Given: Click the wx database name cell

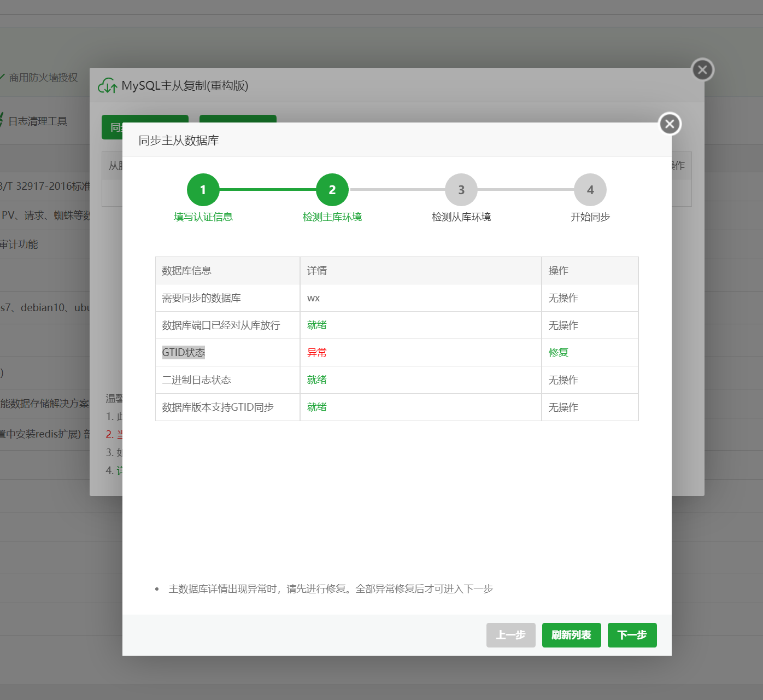Looking at the screenshot, I should 314,298.
